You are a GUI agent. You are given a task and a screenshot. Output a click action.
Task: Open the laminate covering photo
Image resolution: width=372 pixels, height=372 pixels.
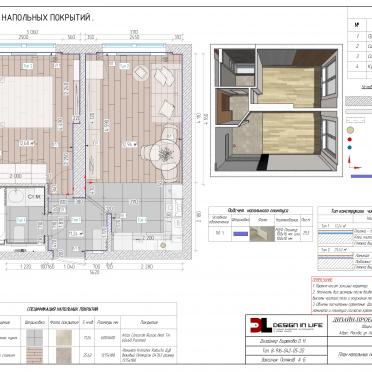coord(64,355)
